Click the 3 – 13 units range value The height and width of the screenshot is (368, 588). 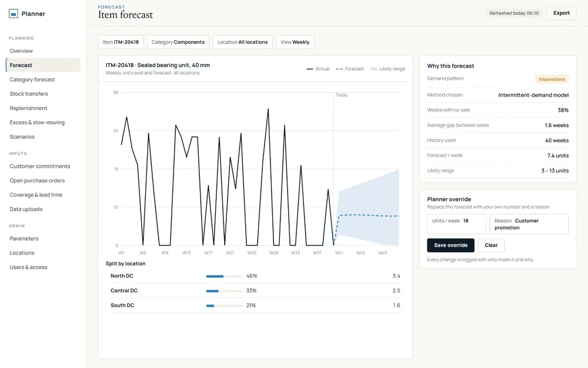point(554,171)
